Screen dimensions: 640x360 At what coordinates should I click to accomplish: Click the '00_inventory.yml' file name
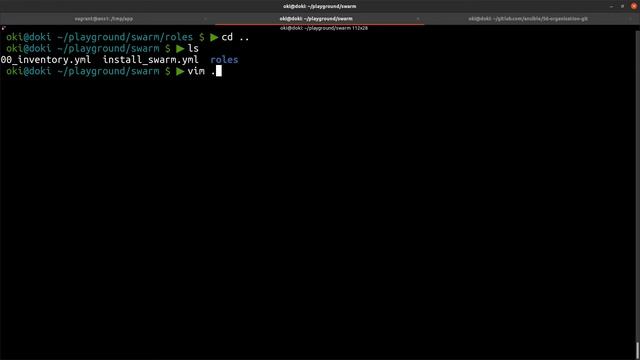46,60
